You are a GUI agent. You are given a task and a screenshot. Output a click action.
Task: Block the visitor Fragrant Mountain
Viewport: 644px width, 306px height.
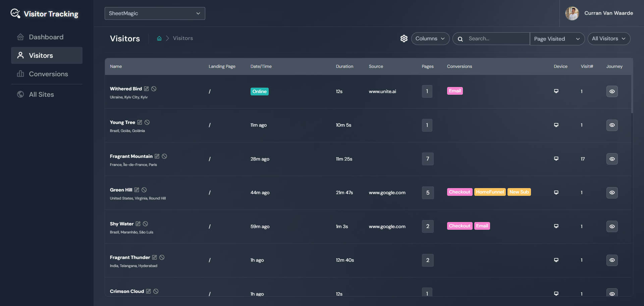[164, 156]
